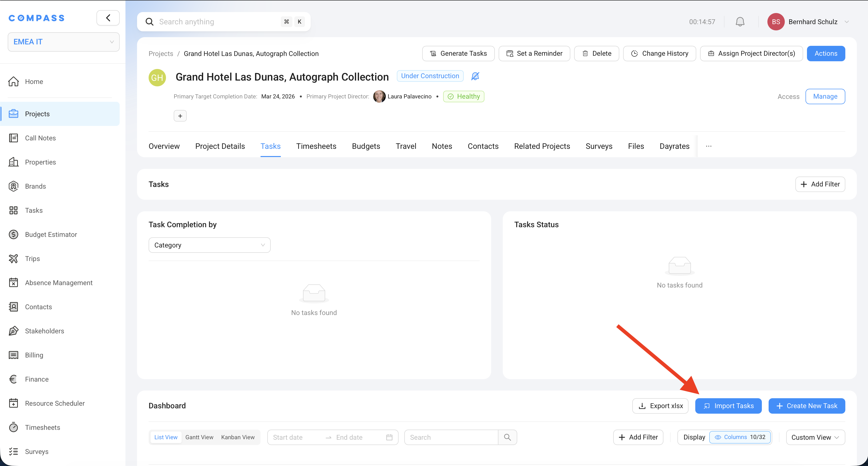Open Projects in the sidebar

click(x=60, y=114)
